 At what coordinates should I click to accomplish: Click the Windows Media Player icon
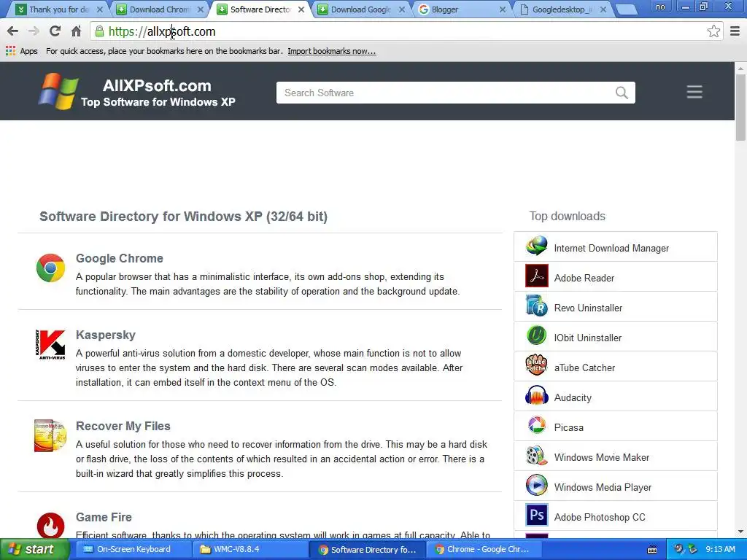click(536, 486)
